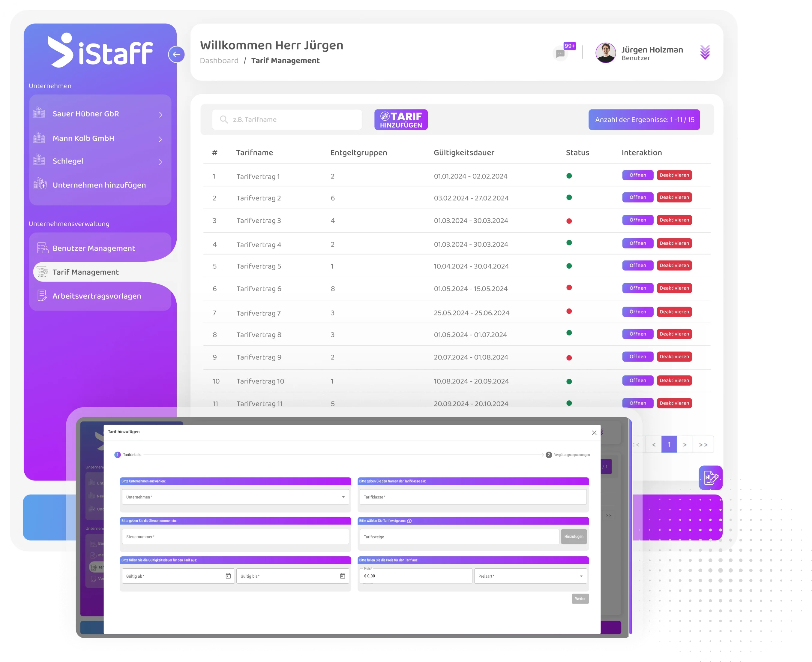812x662 pixels.
Task: Select Tarif Management menu item
Action: [85, 272]
